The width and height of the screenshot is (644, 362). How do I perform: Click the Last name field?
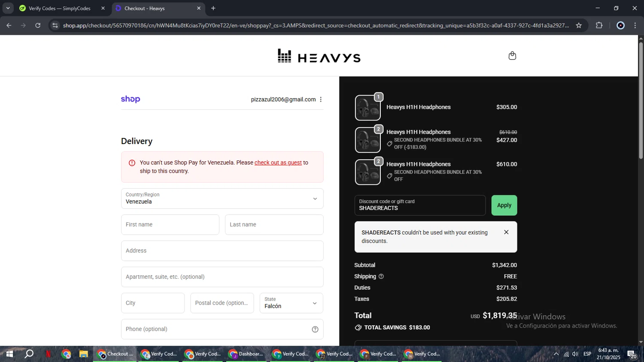coord(274,225)
